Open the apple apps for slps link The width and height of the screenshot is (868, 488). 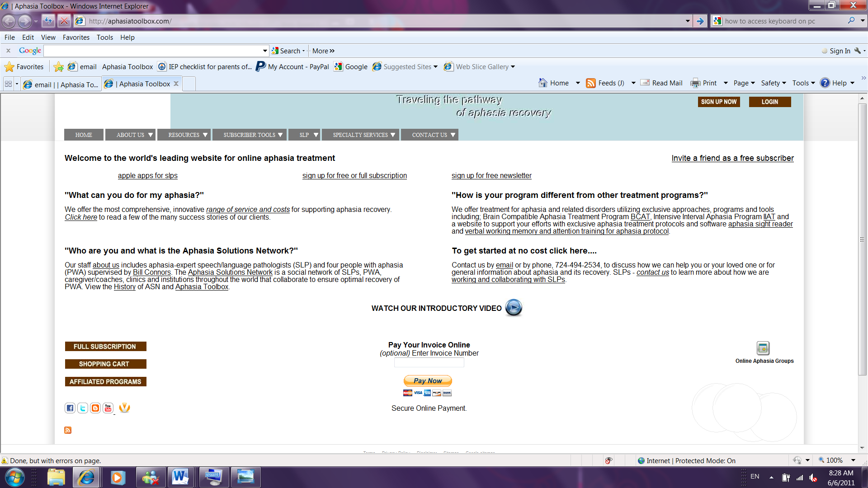click(x=148, y=175)
